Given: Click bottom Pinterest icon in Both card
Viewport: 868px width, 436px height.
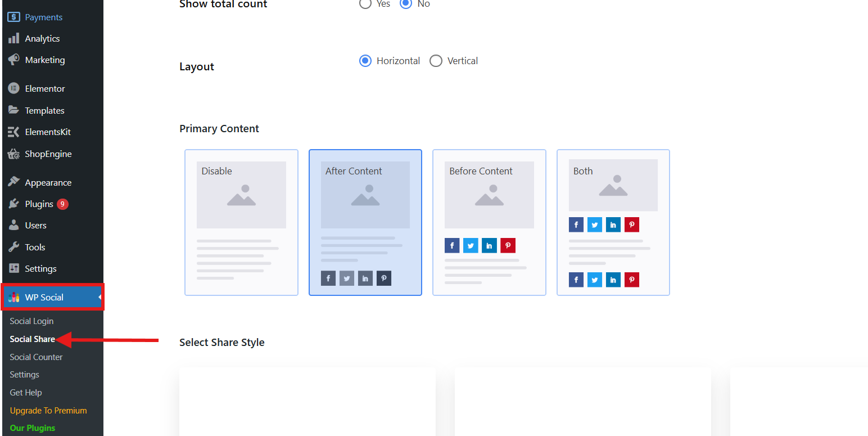Looking at the screenshot, I should pos(632,280).
